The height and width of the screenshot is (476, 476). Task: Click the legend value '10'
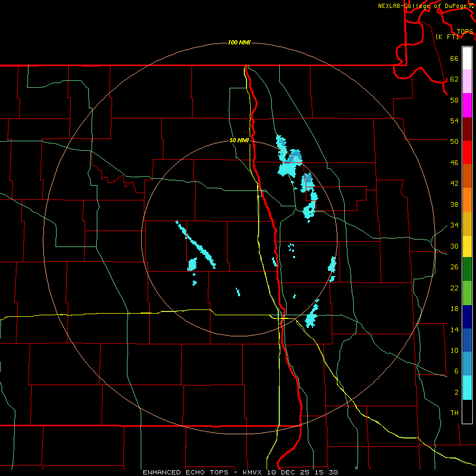(x=454, y=350)
